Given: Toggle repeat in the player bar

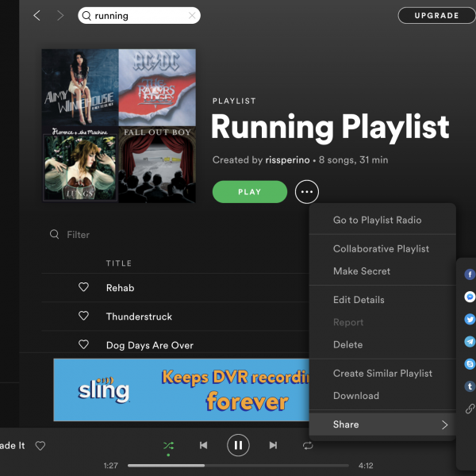Looking at the screenshot, I should coord(308,445).
